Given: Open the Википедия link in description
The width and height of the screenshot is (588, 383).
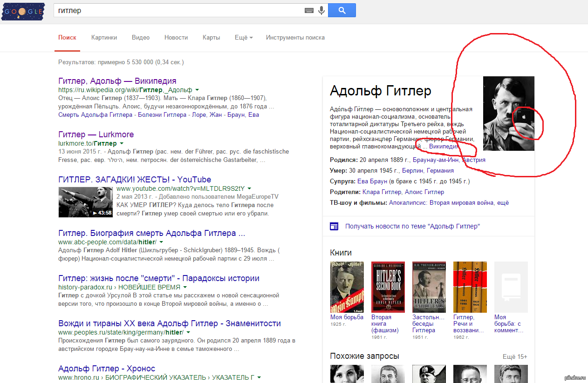Looking at the screenshot, I should 444,147.
